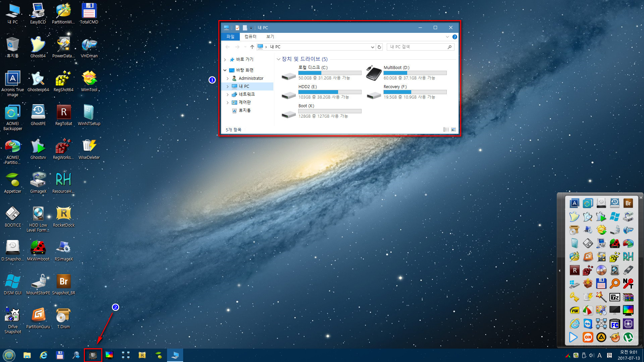Select the RegToBat desktop icon
The height and width of the screenshot is (362, 644).
[63, 115]
